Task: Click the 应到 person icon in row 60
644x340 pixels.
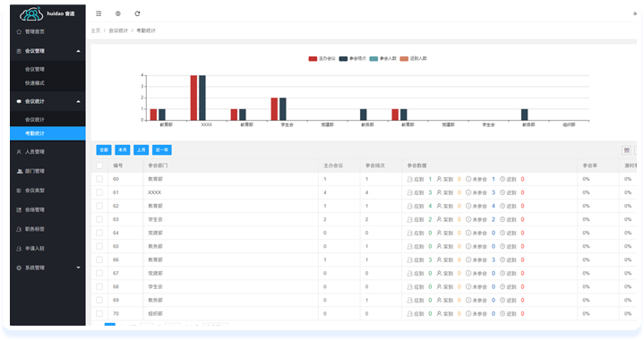Action: coord(409,179)
